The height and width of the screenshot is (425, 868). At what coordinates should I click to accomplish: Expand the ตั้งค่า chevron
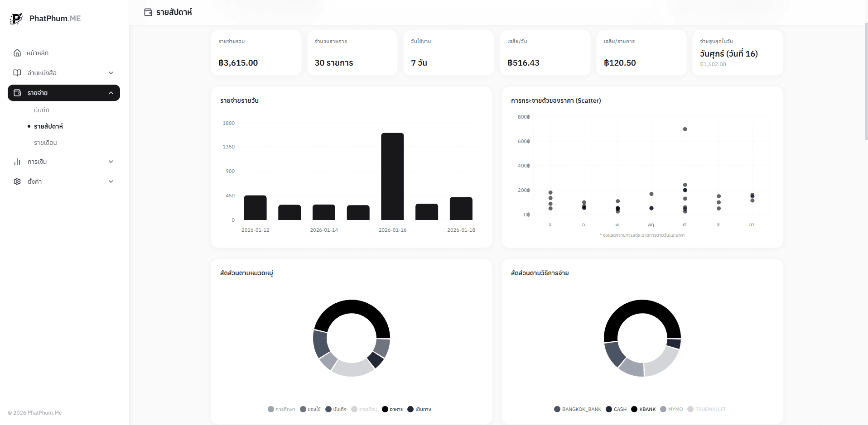pos(111,181)
